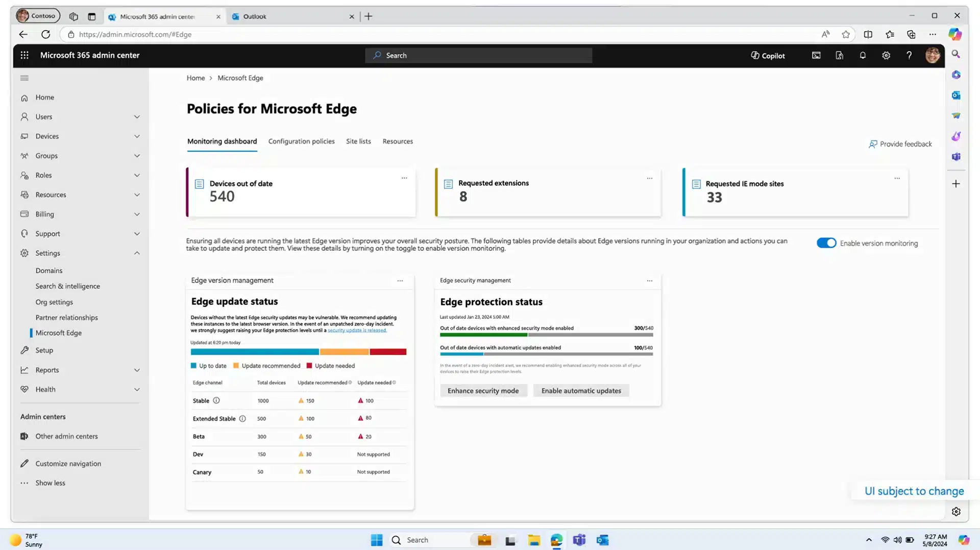
Task: Open more options on Devices out of date card
Action: tap(404, 178)
